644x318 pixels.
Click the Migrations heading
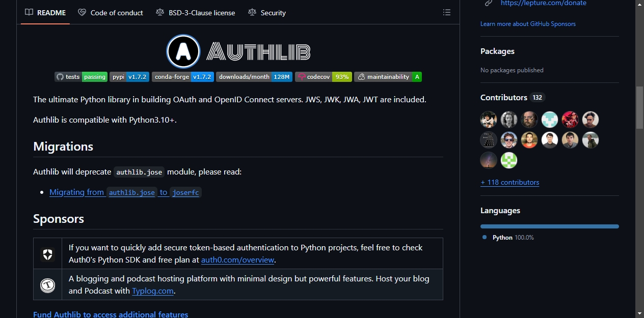pyautogui.click(x=63, y=147)
